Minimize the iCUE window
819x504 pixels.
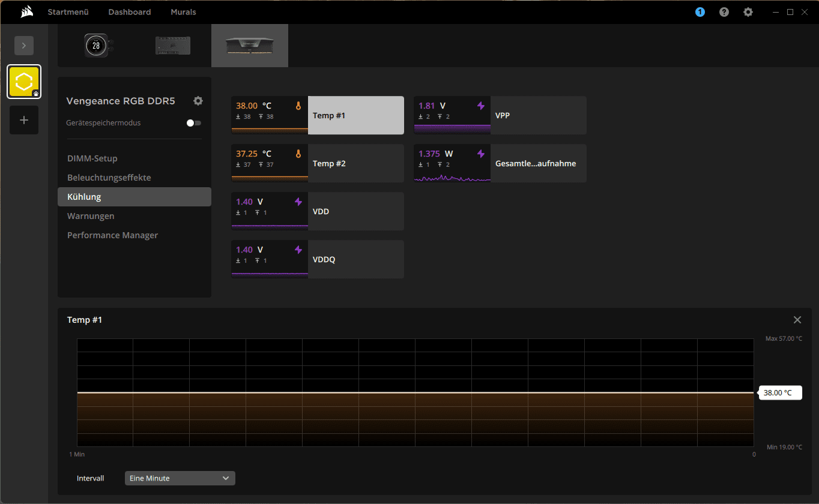[x=775, y=12]
